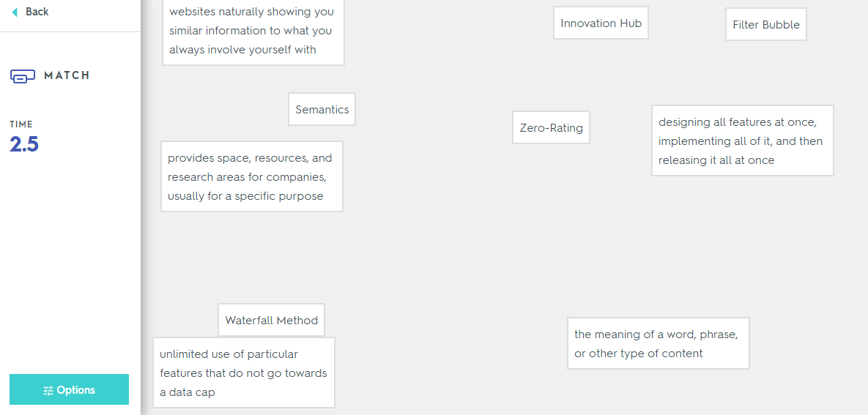Select the Waterfall Method term tile
The width and height of the screenshot is (868, 415).
click(x=271, y=320)
